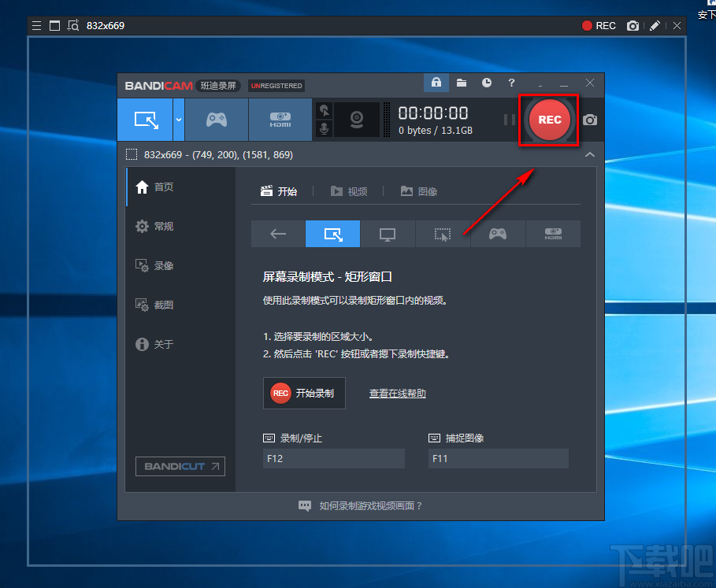Click the 开始录制 start recording button
This screenshot has height=588, width=716.
(x=304, y=394)
